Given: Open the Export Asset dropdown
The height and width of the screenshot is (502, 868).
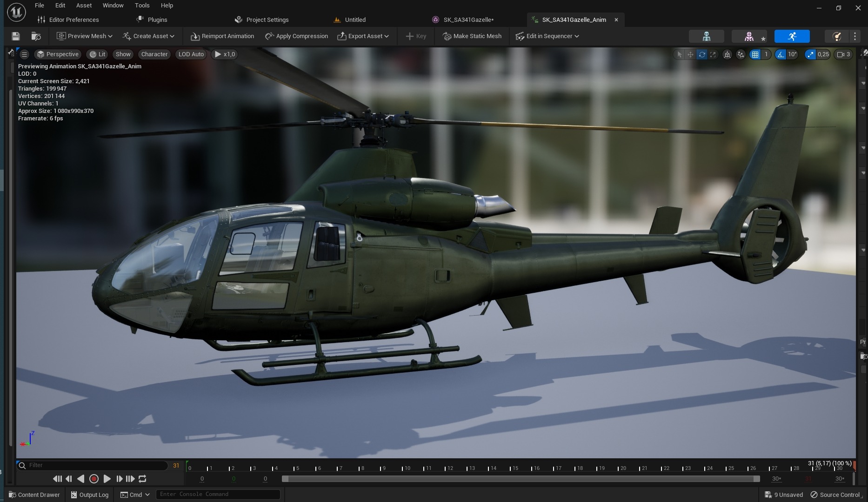Looking at the screenshot, I should [363, 36].
